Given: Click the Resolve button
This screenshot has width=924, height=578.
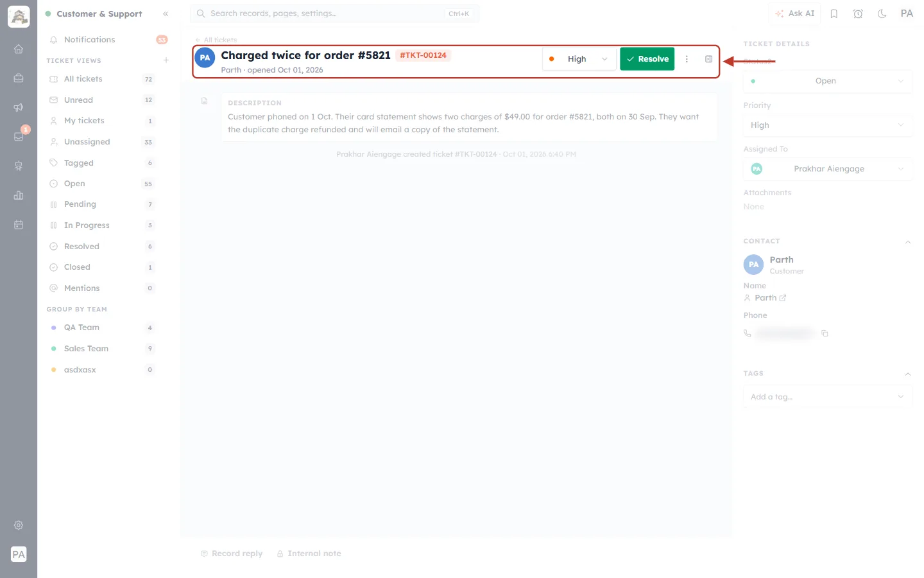Looking at the screenshot, I should coord(647,59).
